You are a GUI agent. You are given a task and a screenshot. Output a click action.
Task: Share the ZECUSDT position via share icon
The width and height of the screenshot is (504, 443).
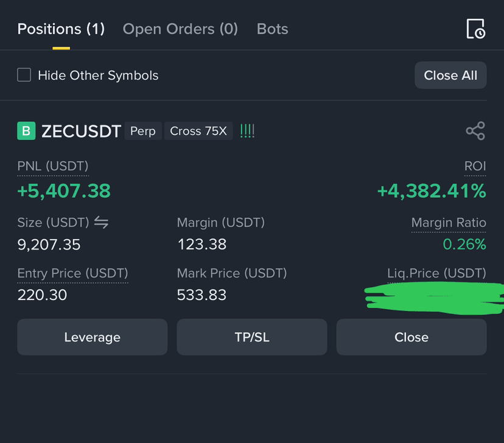pos(475,131)
